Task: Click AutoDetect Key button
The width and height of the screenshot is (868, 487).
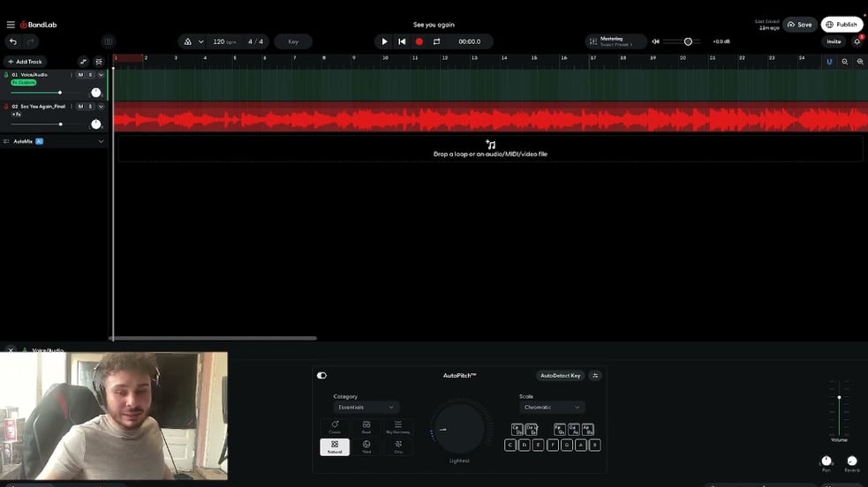Action: coord(560,375)
